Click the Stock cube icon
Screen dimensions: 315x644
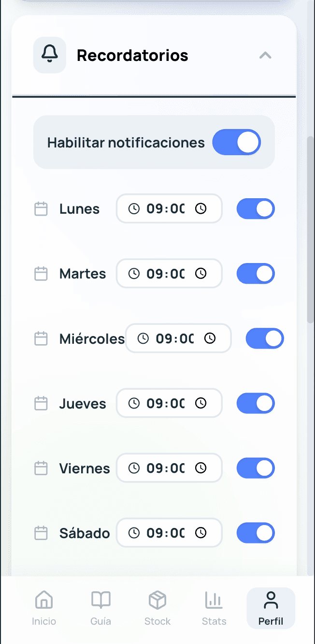click(x=157, y=600)
